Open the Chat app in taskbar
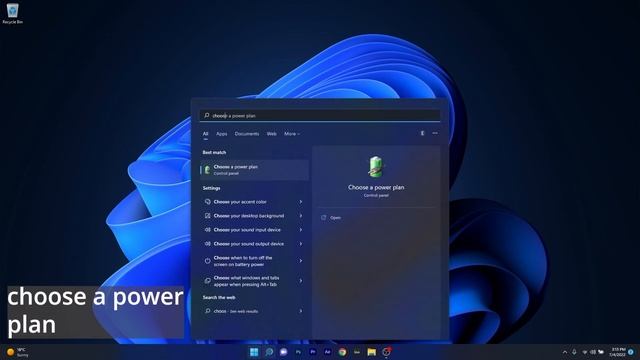Screen dimensions: 640x360 284,352
